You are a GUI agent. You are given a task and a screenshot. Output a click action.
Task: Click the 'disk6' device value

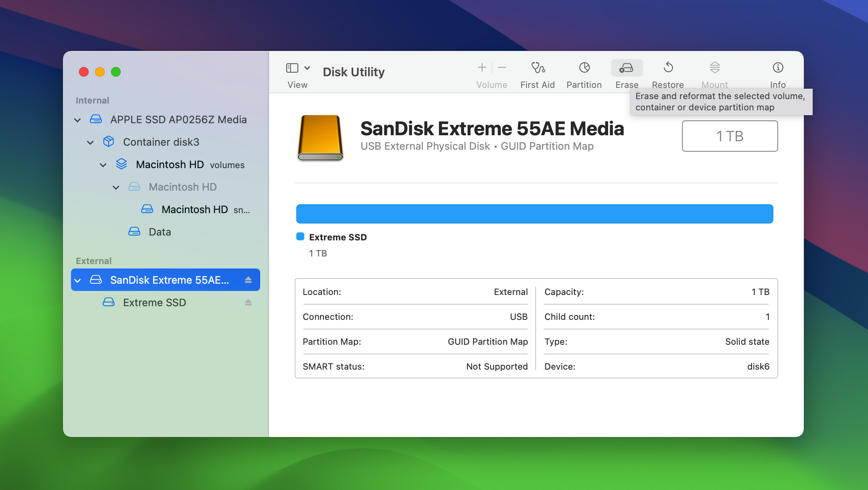pyautogui.click(x=758, y=366)
